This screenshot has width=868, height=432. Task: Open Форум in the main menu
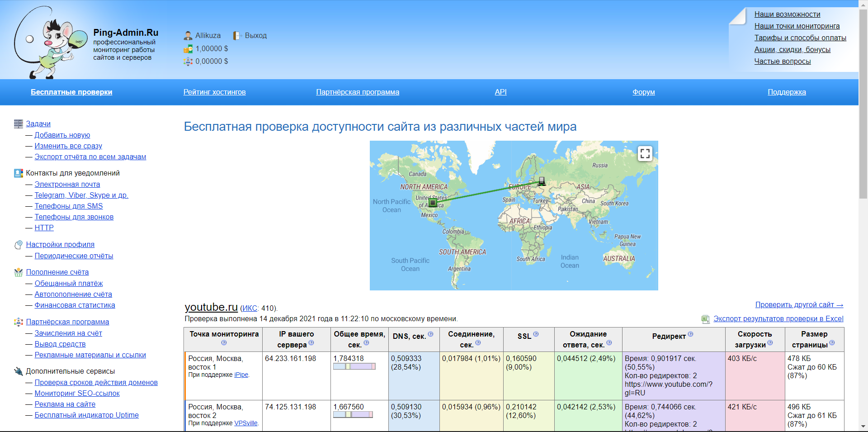(x=644, y=92)
